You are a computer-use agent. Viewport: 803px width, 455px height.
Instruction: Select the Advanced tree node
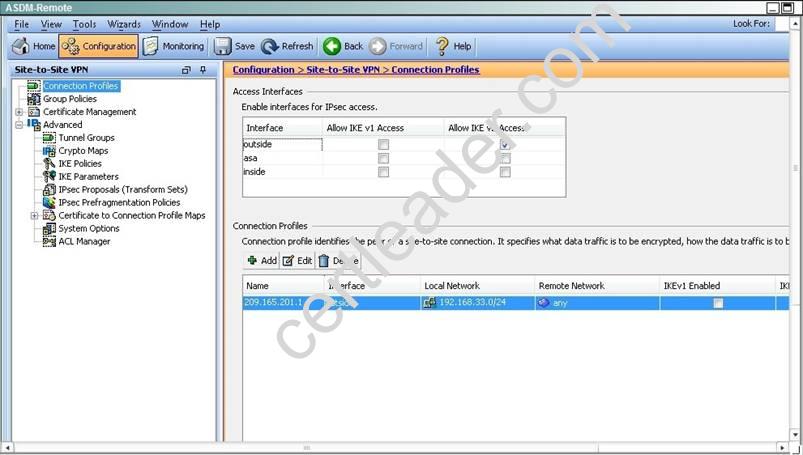click(62, 125)
